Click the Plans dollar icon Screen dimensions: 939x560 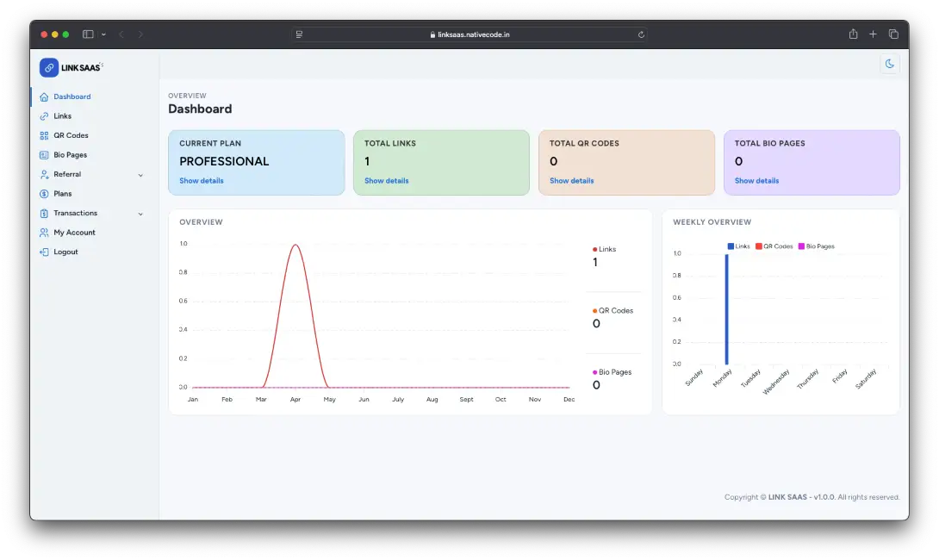[x=44, y=194]
